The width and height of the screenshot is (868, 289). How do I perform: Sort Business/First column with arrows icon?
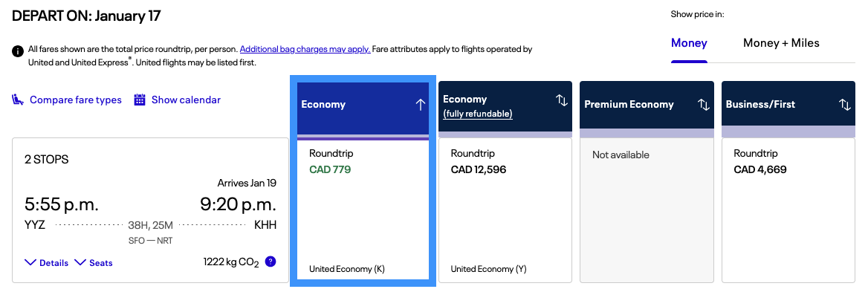(845, 105)
